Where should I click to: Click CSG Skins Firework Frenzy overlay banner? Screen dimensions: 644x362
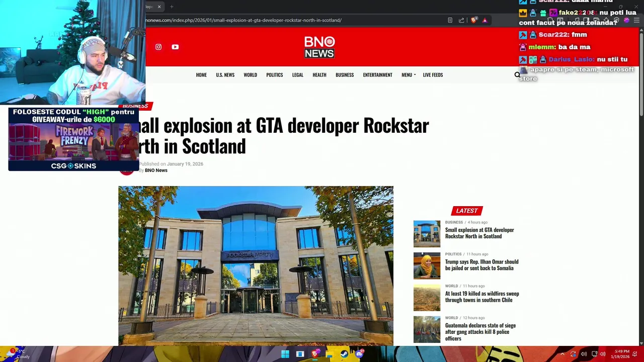click(x=73, y=139)
